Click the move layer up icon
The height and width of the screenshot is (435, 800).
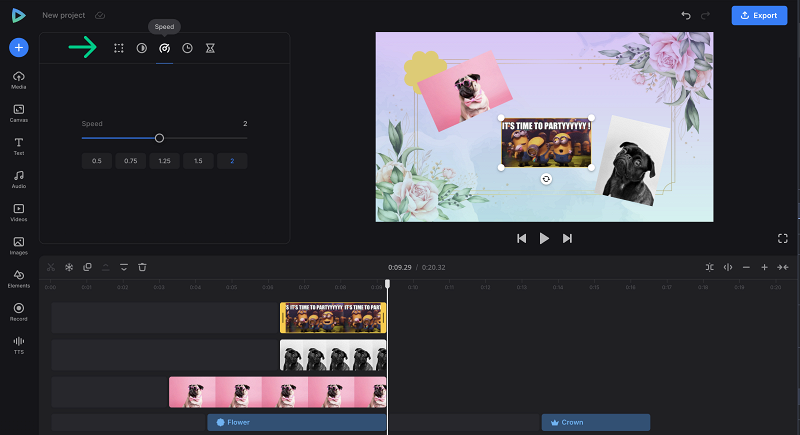pyautogui.click(x=106, y=267)
